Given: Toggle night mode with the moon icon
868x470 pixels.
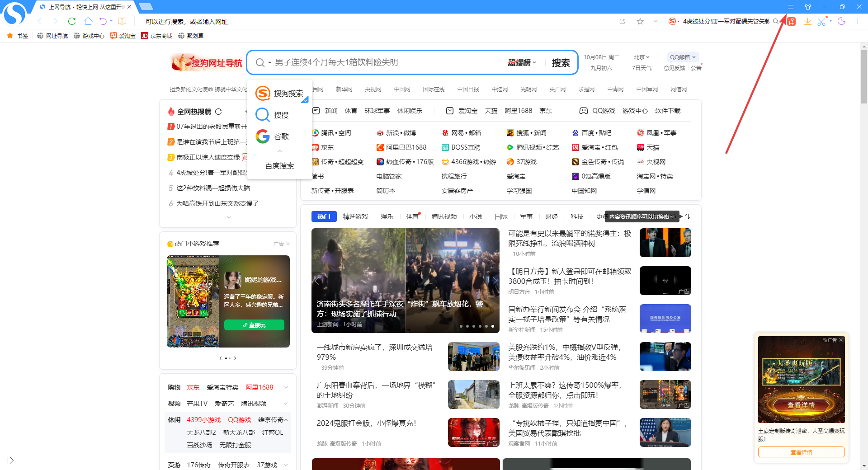Looking at the screenshot, I should pyautogui.click(x=841, y=21).
